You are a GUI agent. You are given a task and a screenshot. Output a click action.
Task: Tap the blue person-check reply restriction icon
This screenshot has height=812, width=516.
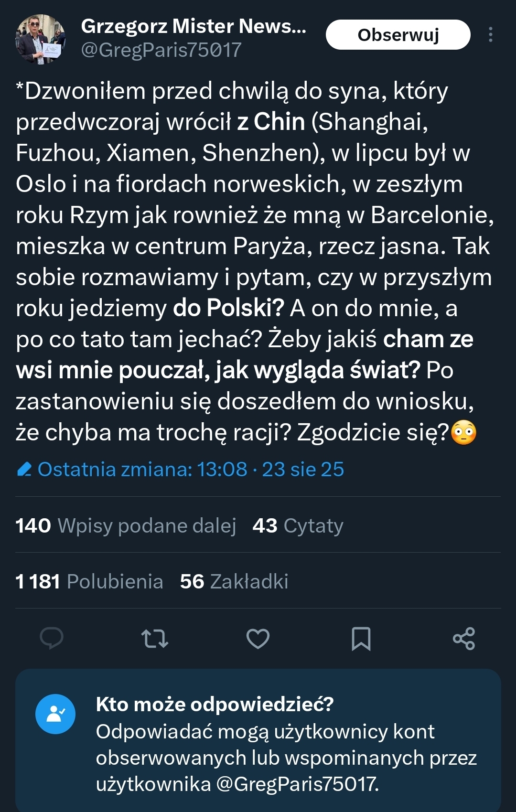coord(55,714)
